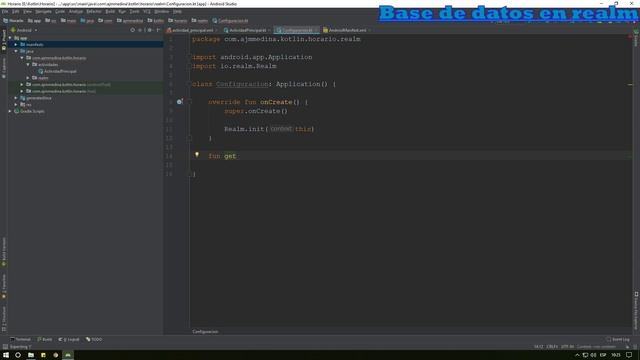Expand the androidTest package arrow

22,84
